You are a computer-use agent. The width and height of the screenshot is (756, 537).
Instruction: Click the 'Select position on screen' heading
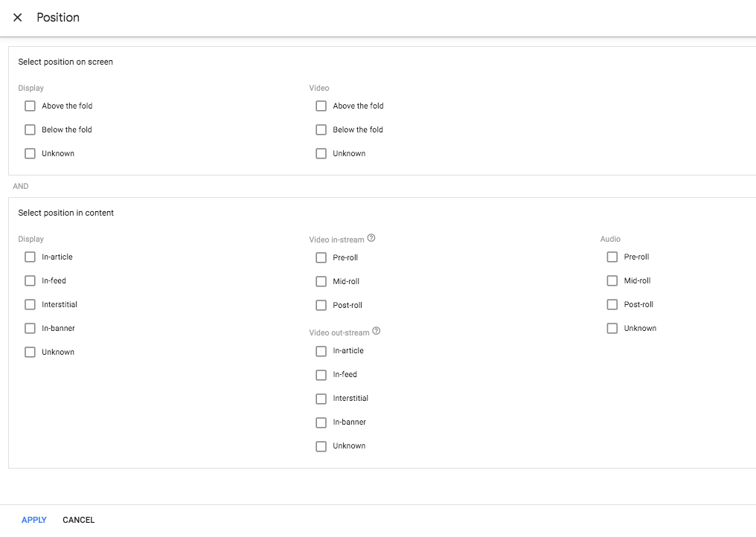tap(65, 62)
